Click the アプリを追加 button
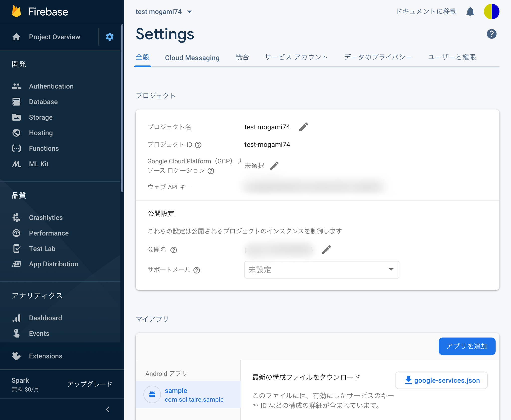511x420 pixels. point(467,346)
